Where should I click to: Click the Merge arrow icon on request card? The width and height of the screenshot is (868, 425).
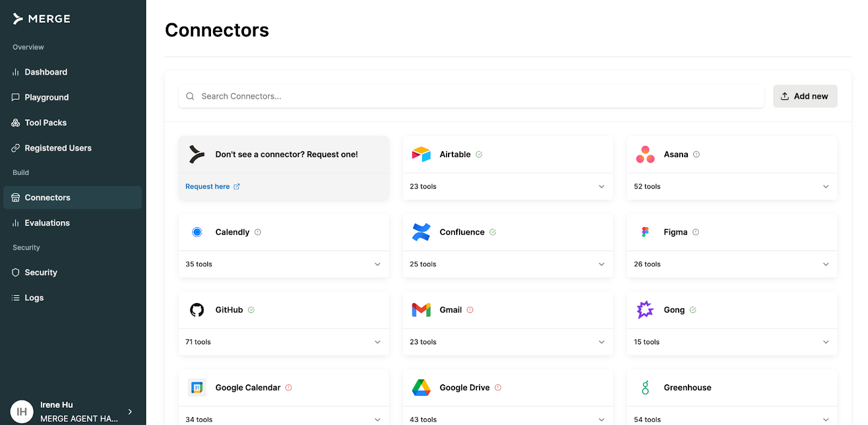196,154
